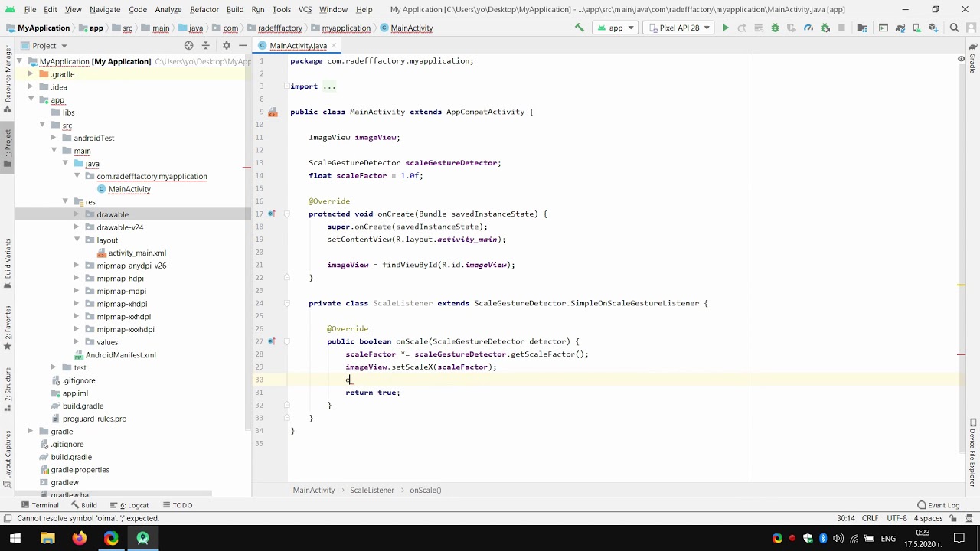Open the Project view selector dropdown
Viewport: 980px width, 551px height.
(x=50, y=45)
